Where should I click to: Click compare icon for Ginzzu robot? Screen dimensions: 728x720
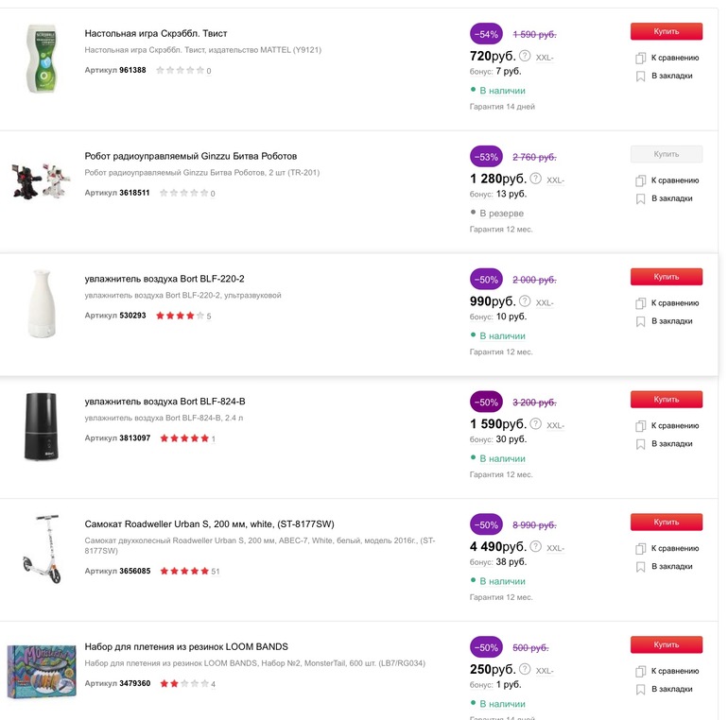(640, 180)
